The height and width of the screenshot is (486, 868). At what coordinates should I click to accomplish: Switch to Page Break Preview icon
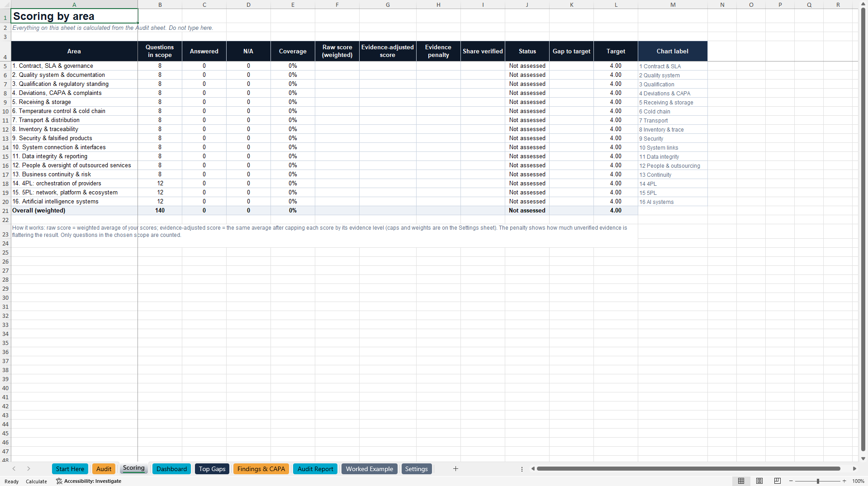(778, 481)
